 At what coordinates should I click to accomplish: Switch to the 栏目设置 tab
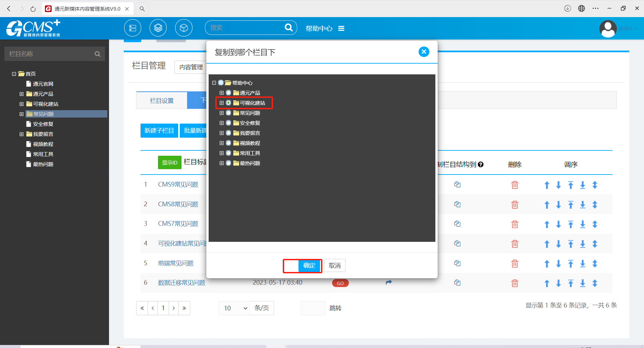162,100
